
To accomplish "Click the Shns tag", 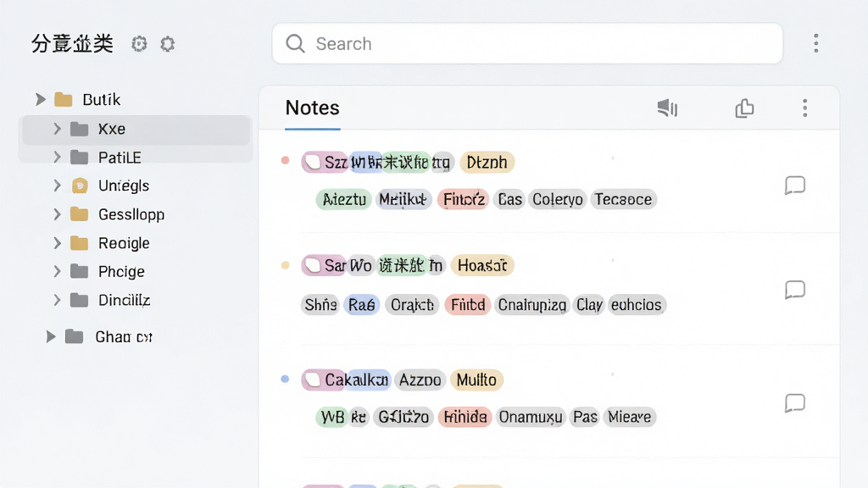I will (321, 305).
